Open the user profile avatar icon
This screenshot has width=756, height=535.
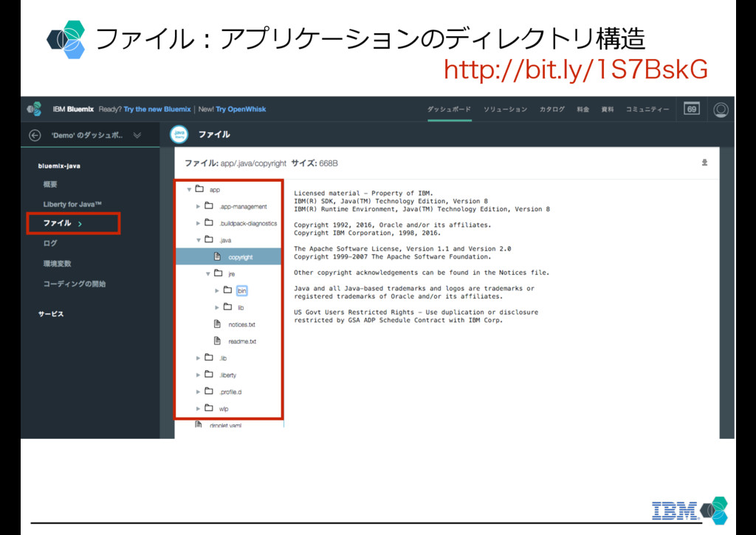pos(721,110)
